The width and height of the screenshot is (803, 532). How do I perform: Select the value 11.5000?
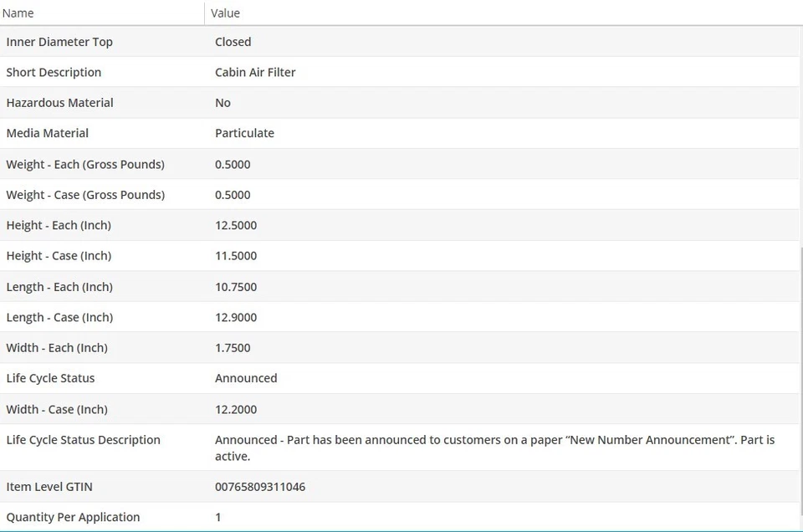pyautogui.click(x=236, y=255)
